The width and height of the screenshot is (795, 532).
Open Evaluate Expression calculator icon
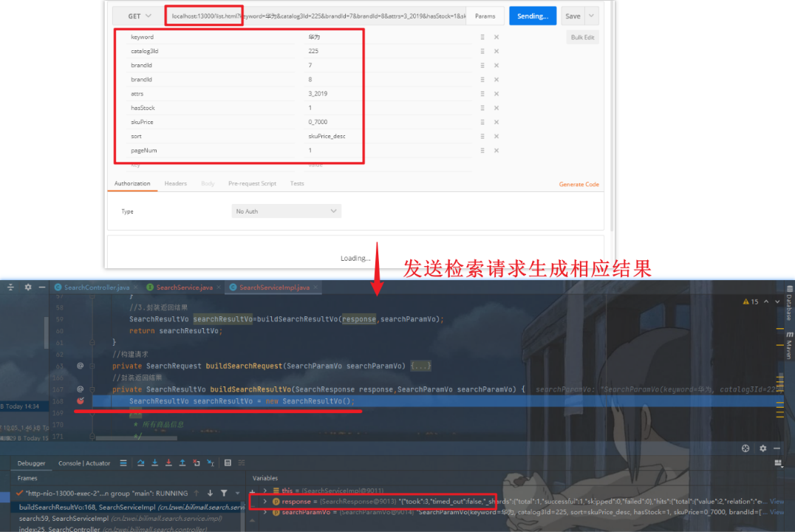click(x=228, y=463)
